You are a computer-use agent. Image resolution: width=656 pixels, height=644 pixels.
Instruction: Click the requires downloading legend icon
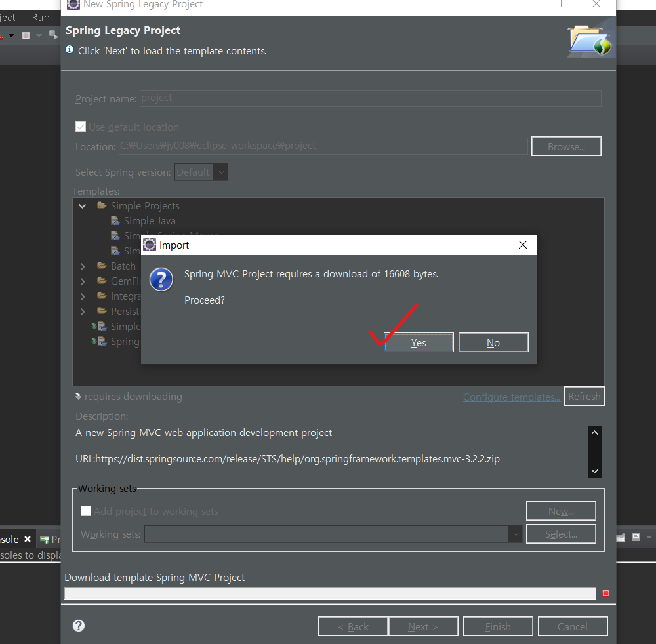(78, 397)
